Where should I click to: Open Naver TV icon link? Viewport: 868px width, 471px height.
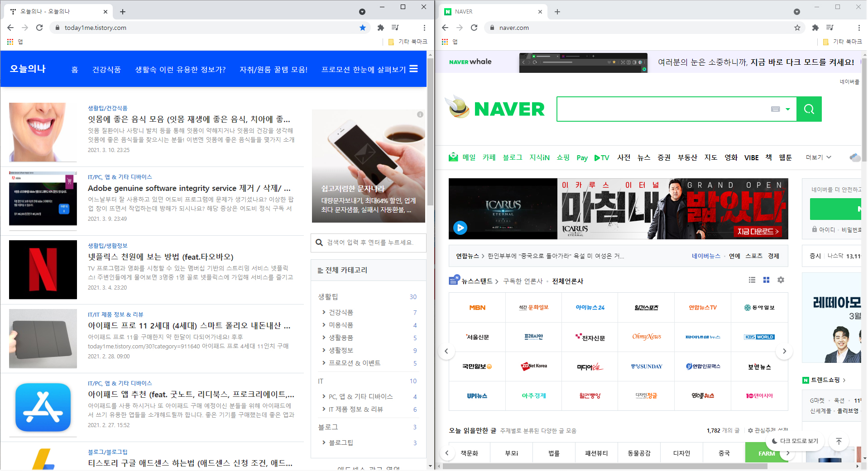(602, 157)
